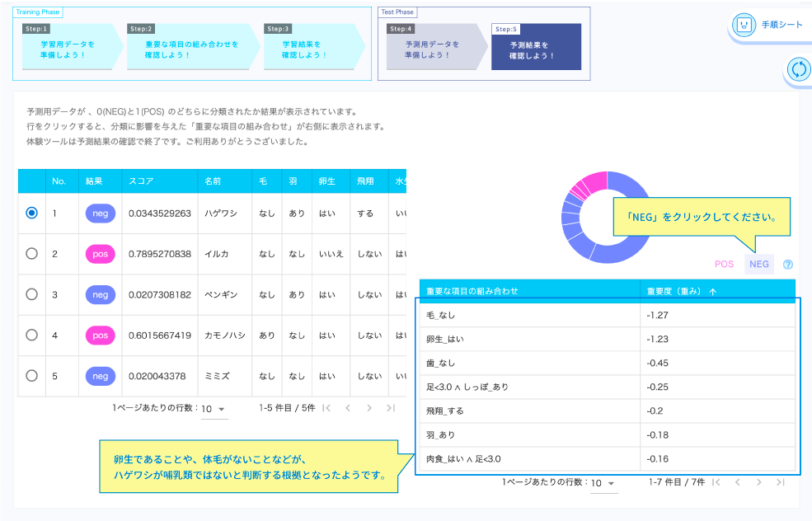Click score 0.0207308182
Viewport: 812px width, 521px height.
pyautogui.click(x=159, y=294)
